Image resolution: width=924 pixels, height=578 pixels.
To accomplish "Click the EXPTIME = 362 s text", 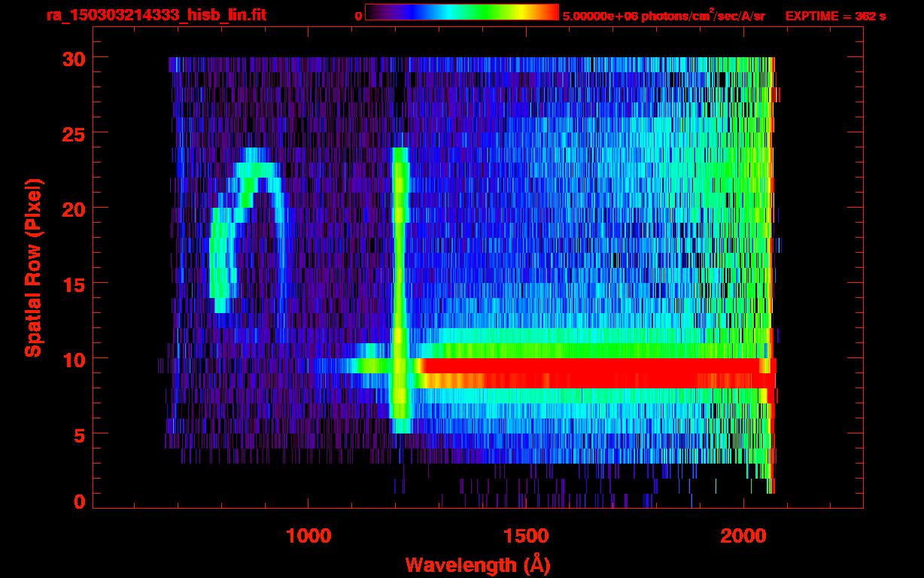I will (x=835, y=16).
